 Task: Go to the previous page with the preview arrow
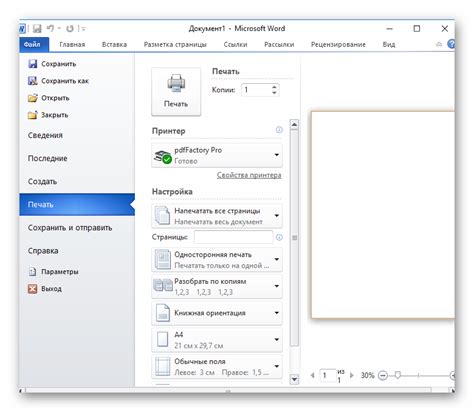[x=312, y=375]
